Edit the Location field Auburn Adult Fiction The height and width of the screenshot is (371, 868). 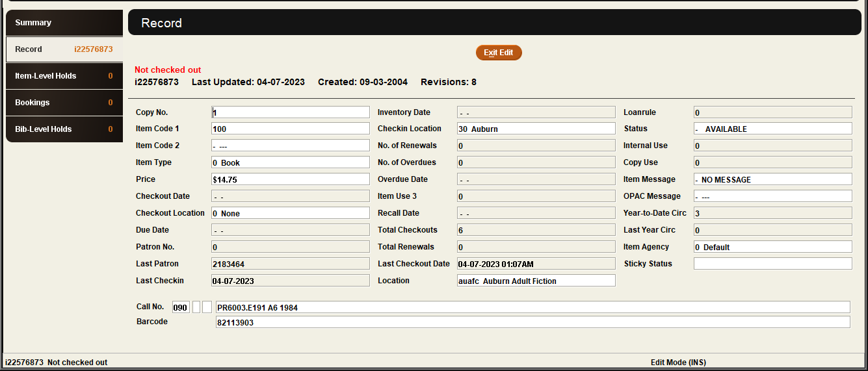pyautogui.click(x=536, y=281)
